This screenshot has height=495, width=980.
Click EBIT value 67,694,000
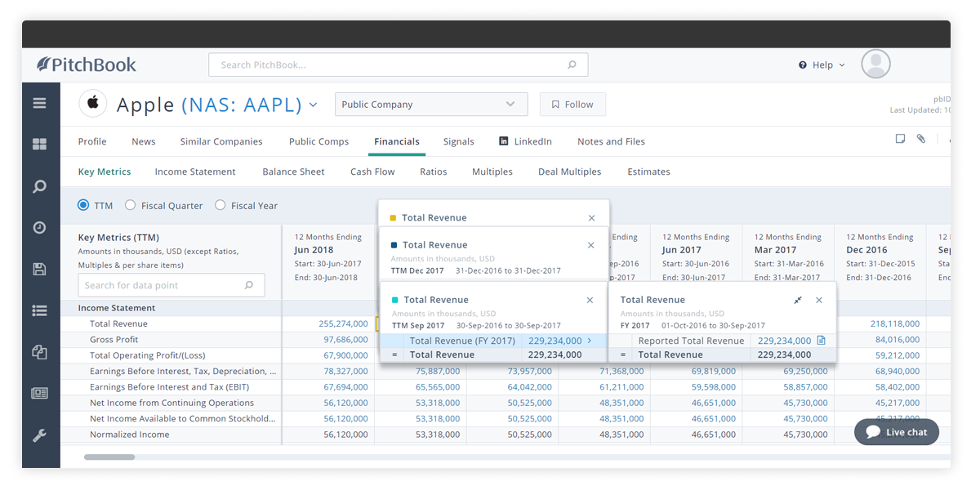345,387
